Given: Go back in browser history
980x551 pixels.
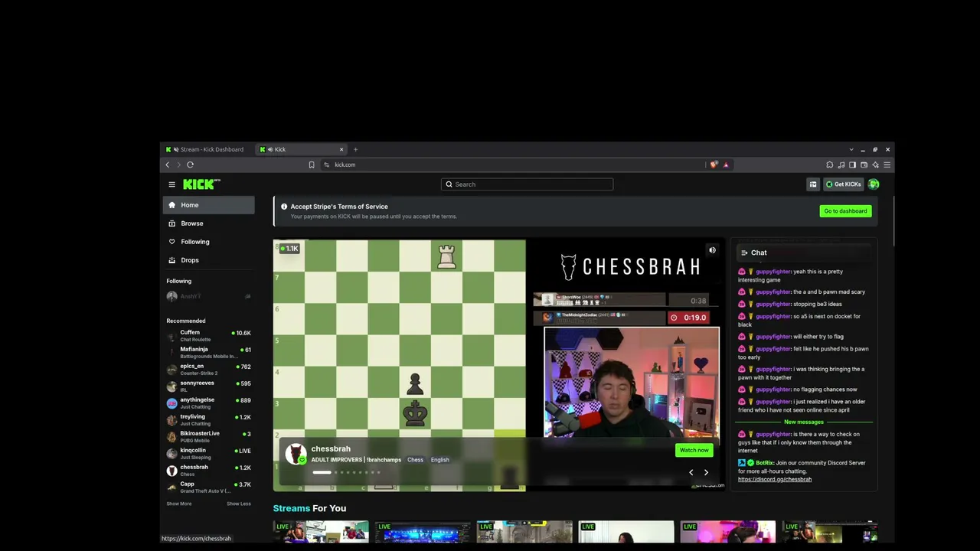Looking at the screenshot, I should 168,165.
